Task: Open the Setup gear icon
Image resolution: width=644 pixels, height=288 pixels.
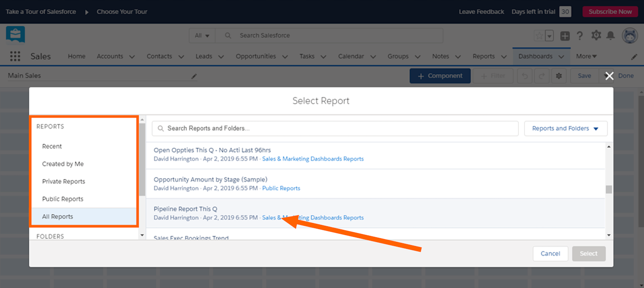Action: coord(596,35)
